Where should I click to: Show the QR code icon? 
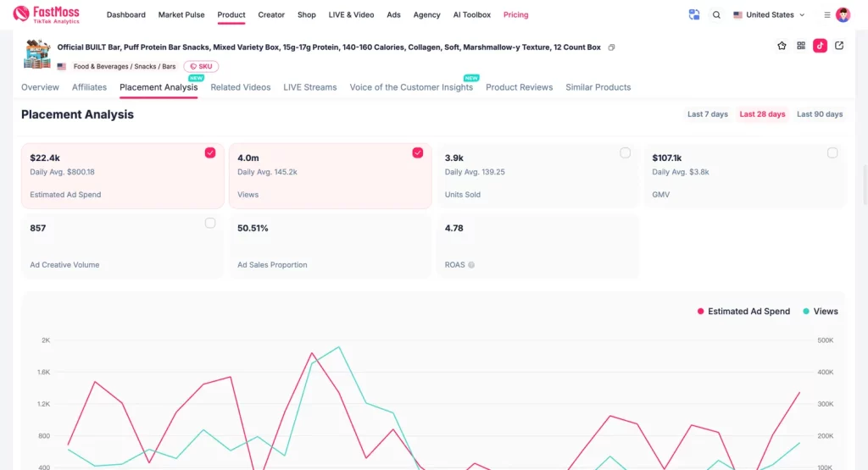801,46
